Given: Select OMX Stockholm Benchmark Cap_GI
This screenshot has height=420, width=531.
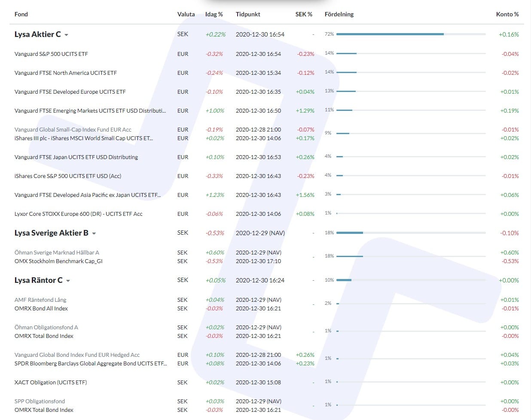Looking at the screenshot, I should [58, 261].
